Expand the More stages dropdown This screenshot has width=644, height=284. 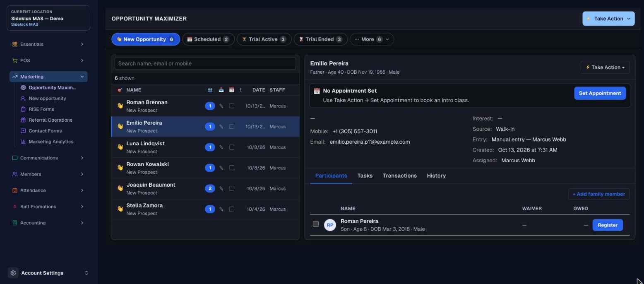(x=372, y=39)
